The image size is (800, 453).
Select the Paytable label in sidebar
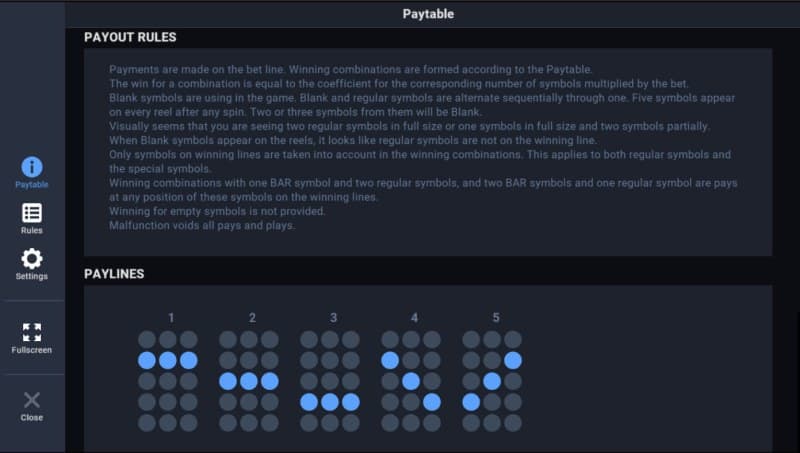click(x=32, y=185)
